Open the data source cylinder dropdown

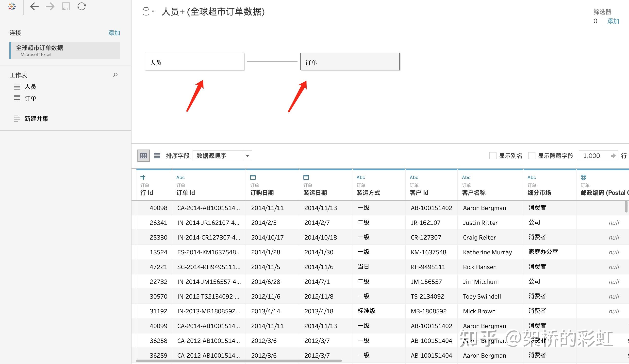[148, 12]
